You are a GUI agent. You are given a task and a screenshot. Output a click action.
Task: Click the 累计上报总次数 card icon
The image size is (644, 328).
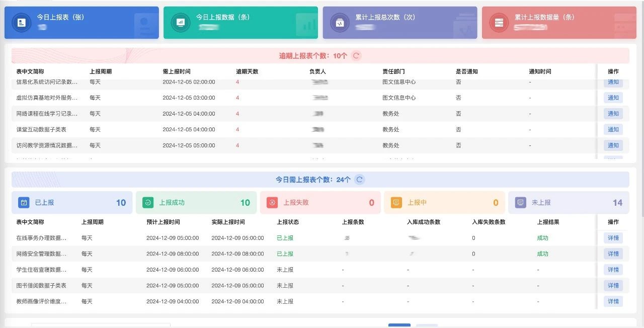(x=340, y=23)
